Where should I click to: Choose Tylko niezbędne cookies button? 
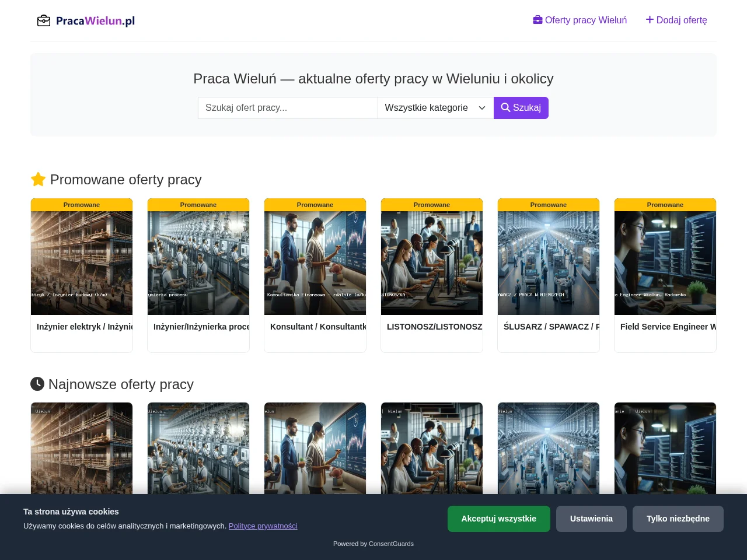[678, 519]
